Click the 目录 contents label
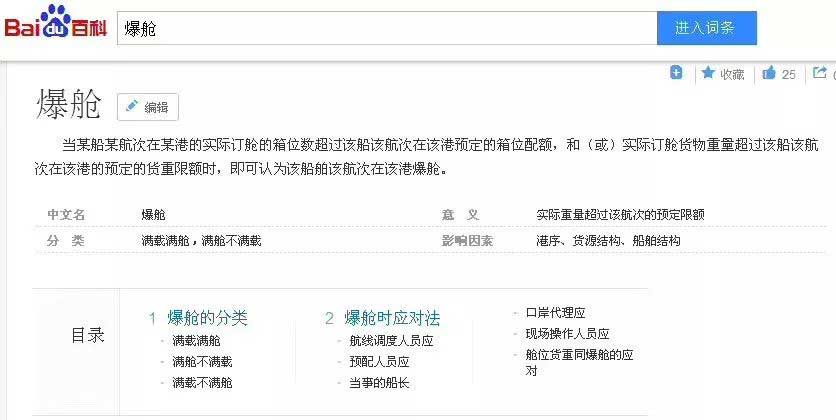 click(88, 335)
